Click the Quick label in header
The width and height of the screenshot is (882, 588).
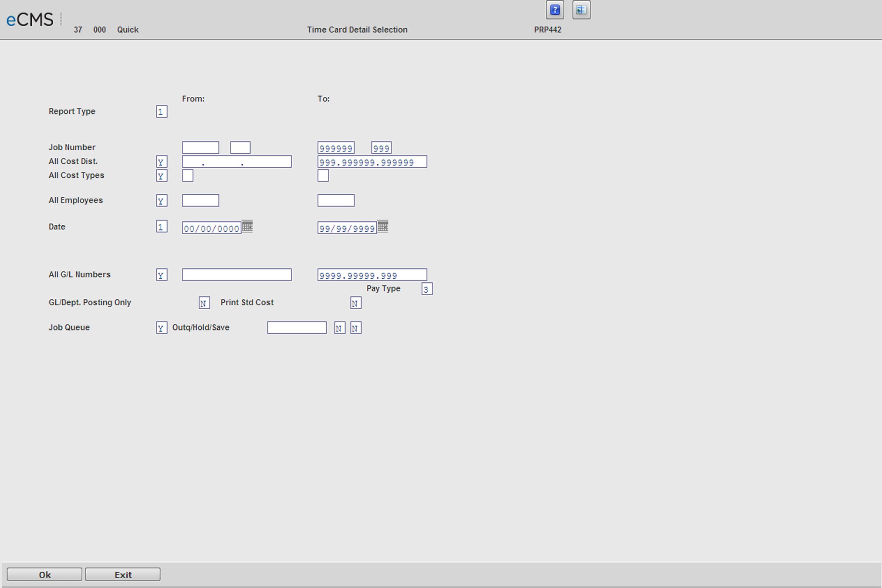(x=128, y=30)
